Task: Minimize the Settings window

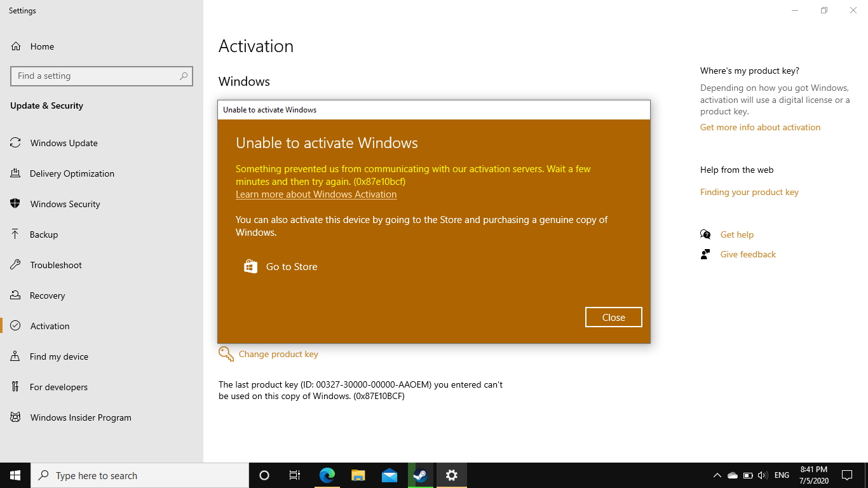Action: [795, 10]
